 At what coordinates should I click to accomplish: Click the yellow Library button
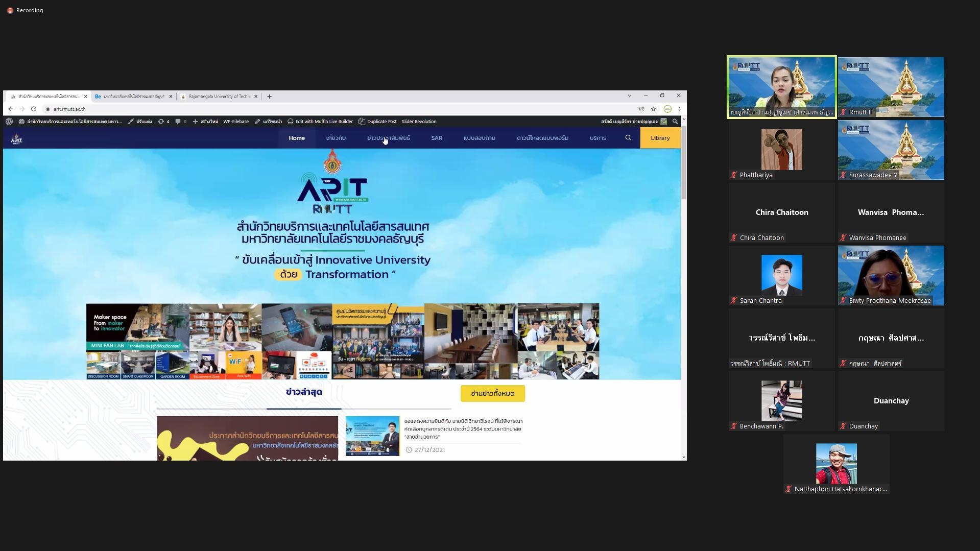click(x=660, y=138)
